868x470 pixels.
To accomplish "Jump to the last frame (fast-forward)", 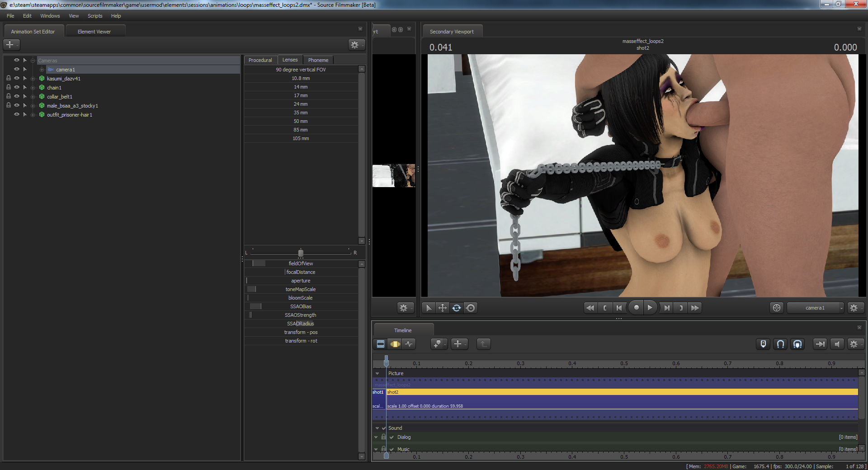I will coord(695,308).
